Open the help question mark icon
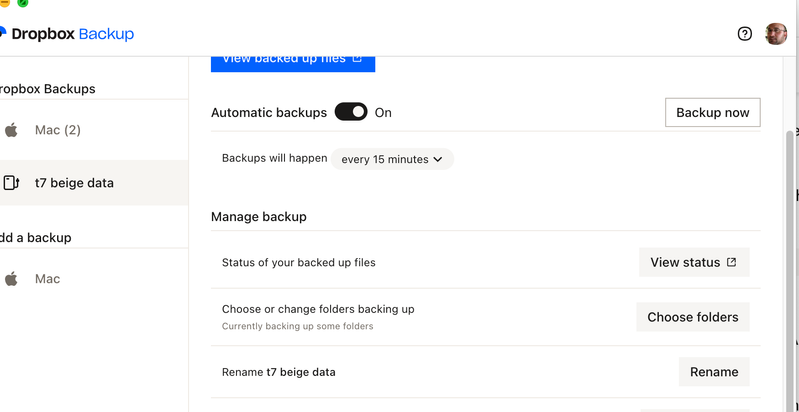 [x=744, y=34]
